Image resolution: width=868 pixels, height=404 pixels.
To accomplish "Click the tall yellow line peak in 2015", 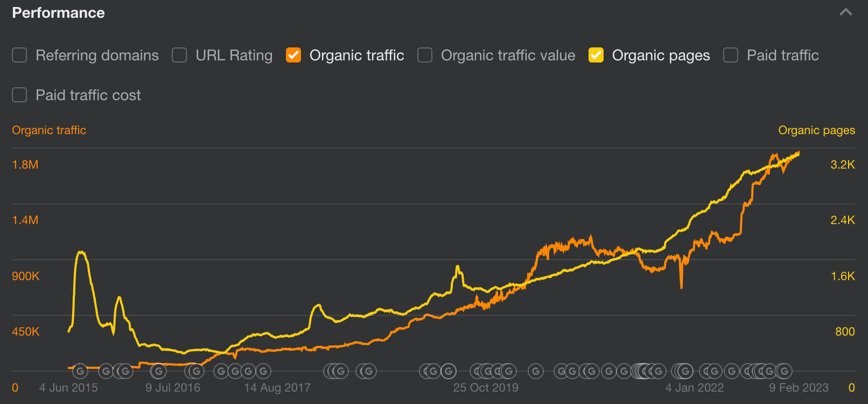I will tap(81, 252).
